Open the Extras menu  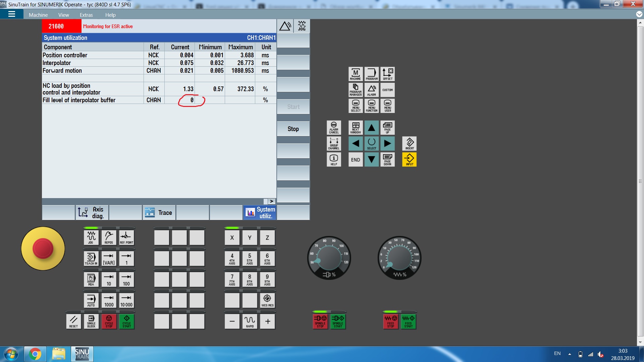(86, 15)
